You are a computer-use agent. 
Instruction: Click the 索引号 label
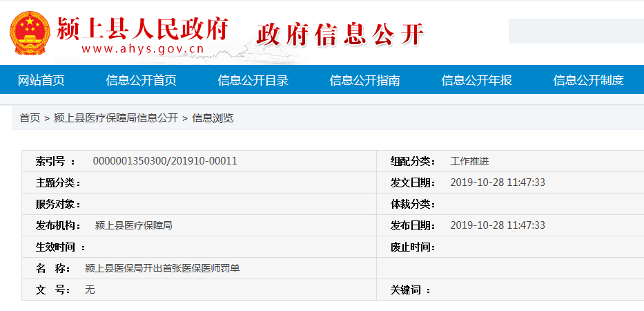(x=55, y=161)
